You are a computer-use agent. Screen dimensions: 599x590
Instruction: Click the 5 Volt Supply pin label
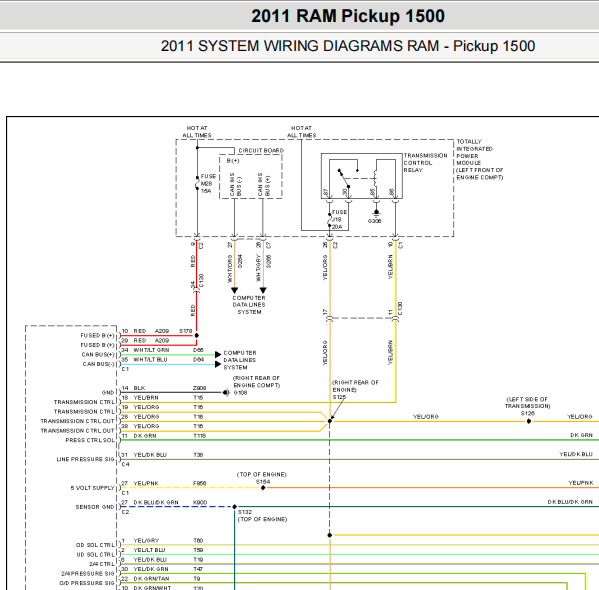pos(92,488)
